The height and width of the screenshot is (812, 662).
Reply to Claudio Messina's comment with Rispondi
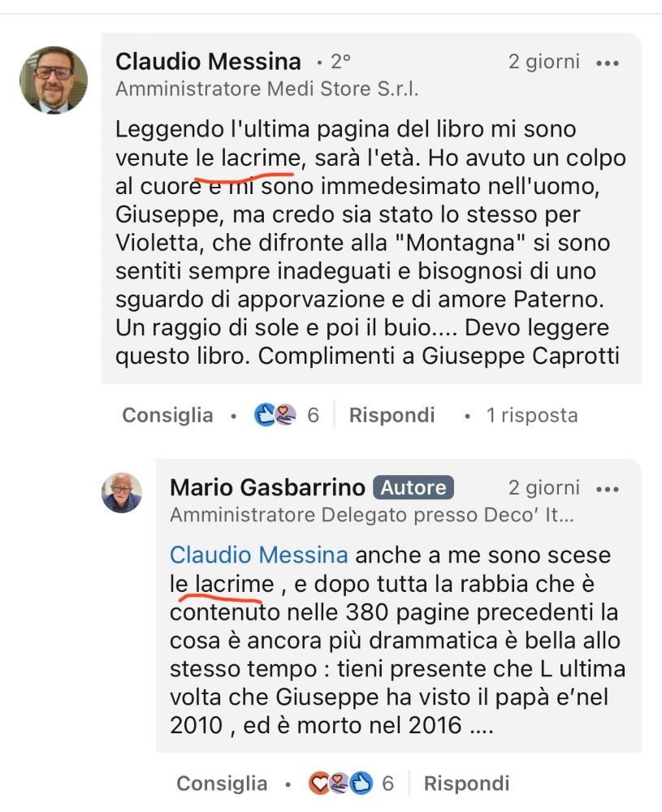392,416
